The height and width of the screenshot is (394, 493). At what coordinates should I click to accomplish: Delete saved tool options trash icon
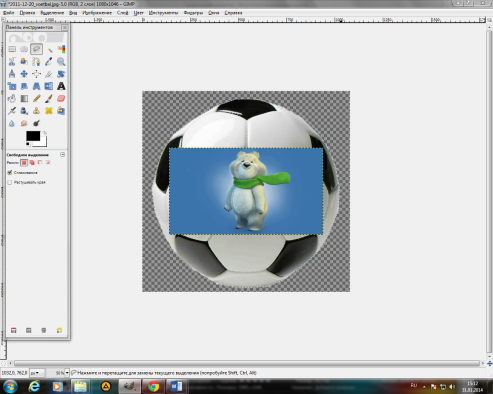pyautogui.click(x=44, y=330)
